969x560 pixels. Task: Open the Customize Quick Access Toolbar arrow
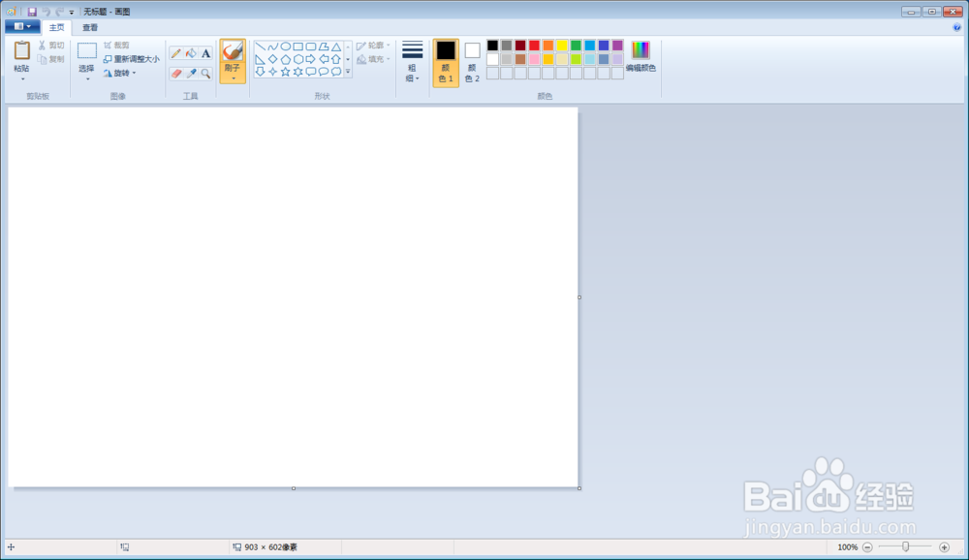72,12
